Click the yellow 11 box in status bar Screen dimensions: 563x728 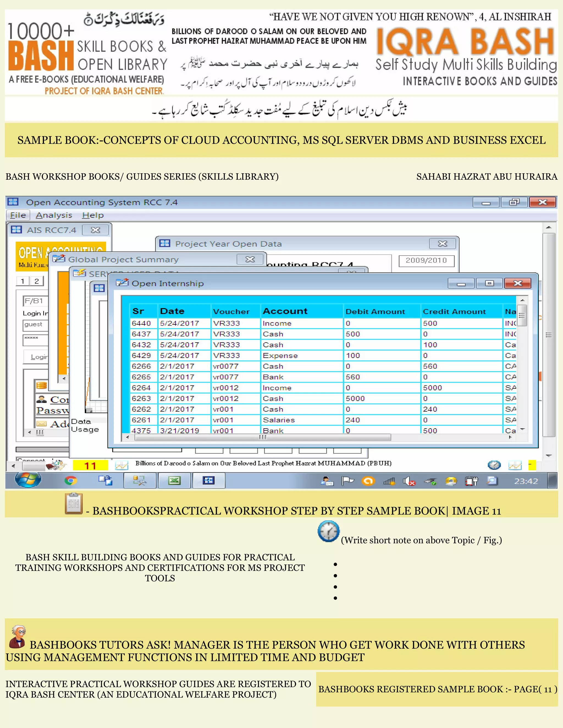[x=90, y=466]
